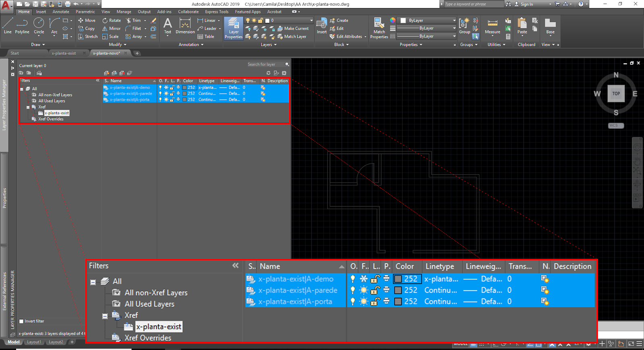The width and height of the screenshot is (644, 350).
Task: Click the Plot printer icon in quick access
Action: coord(67,4)
